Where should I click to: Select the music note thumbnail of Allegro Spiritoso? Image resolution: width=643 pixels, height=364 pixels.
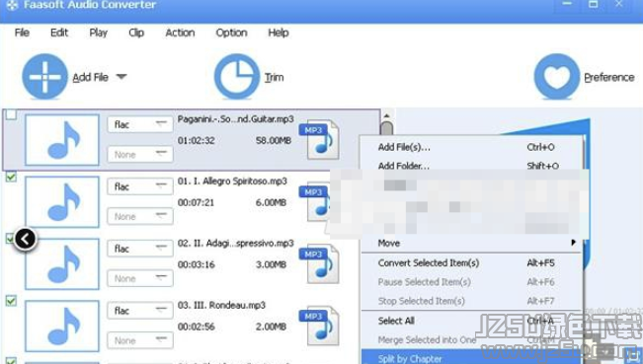click(62, 202)
